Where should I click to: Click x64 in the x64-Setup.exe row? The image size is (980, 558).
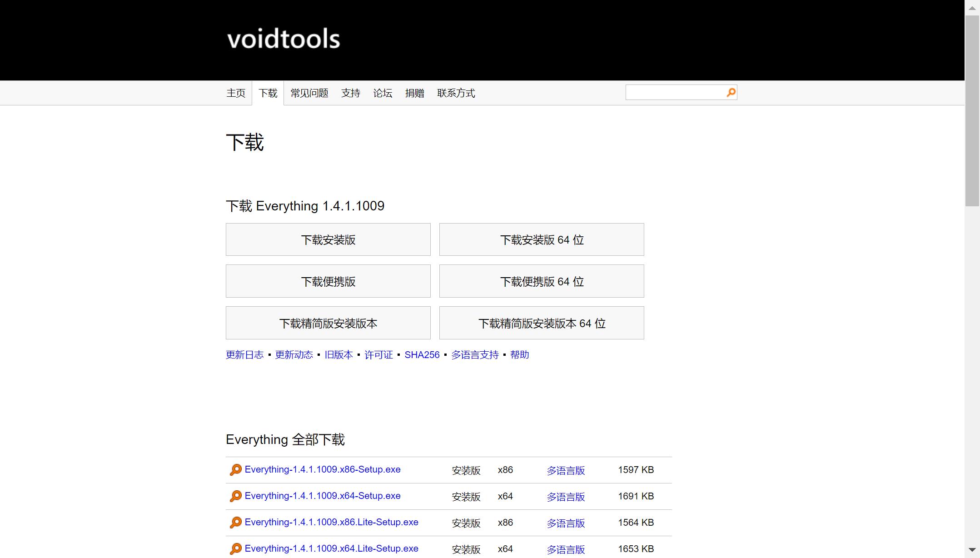pyautogui.click(x=505, y=496)
